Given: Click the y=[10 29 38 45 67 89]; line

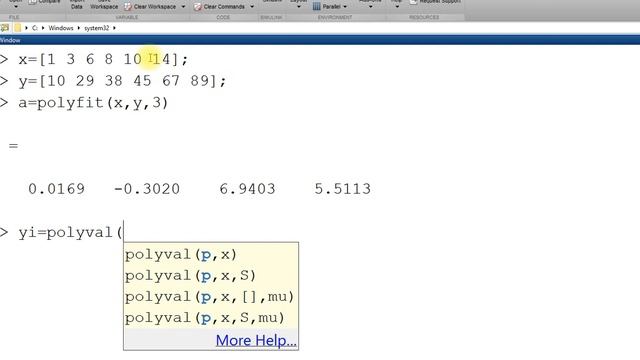Looking at the screenshot, I should click(122, 81).
